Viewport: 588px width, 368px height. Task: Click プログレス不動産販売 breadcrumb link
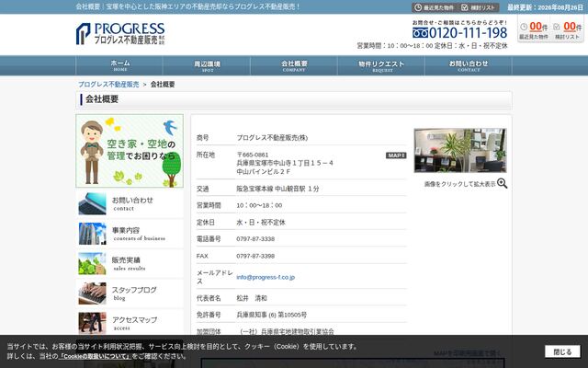pyautogui.click(x=108, y=85)
